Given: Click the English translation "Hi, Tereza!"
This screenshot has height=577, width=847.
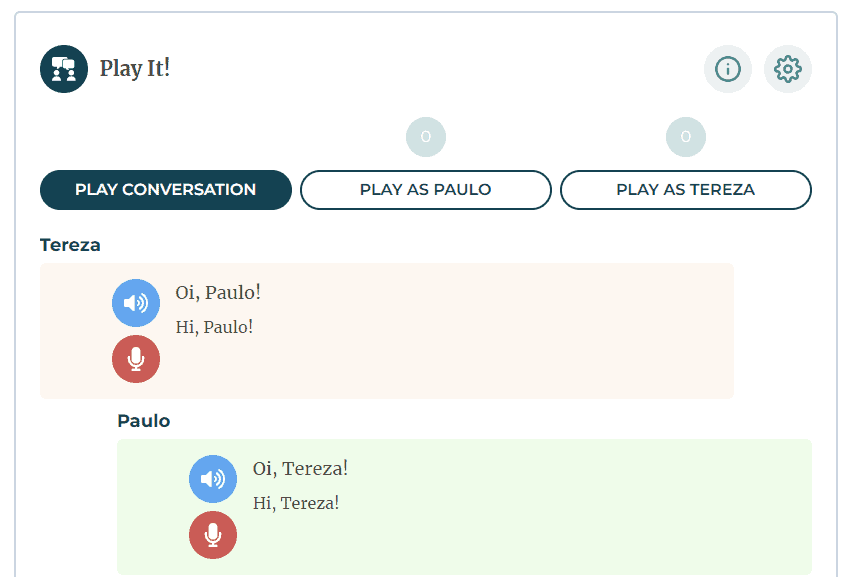Looking at the screenshot, I should (x=296, y=502).
